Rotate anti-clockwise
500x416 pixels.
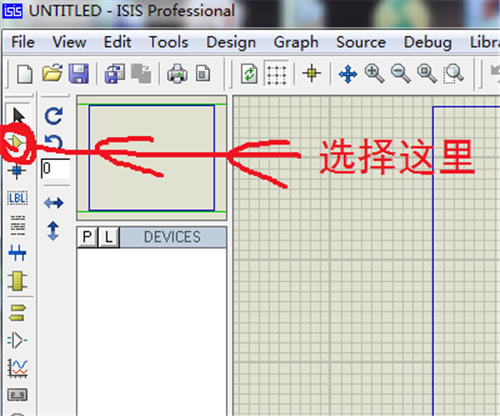point(53,142)
